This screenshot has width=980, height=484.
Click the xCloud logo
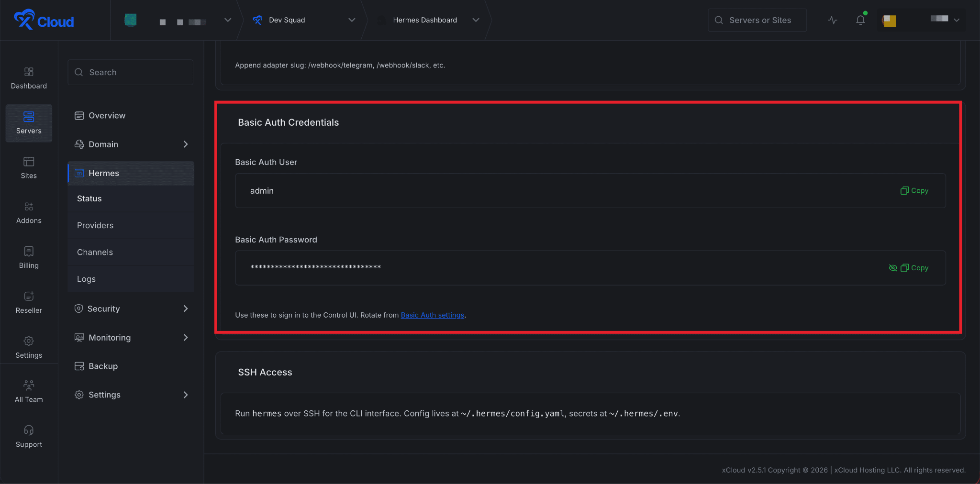point(43,20)
